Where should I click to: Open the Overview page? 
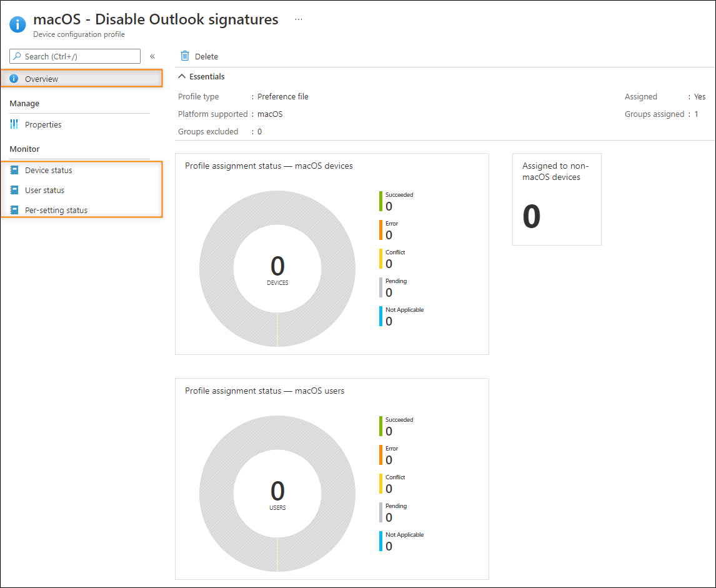[82, 79]
